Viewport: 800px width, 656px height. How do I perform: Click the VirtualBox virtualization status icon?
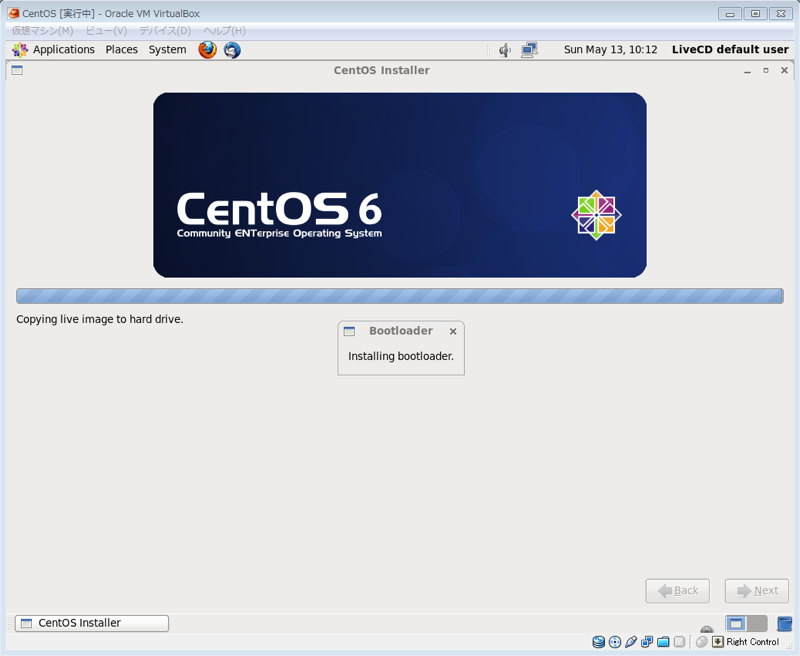coord(680,642)
